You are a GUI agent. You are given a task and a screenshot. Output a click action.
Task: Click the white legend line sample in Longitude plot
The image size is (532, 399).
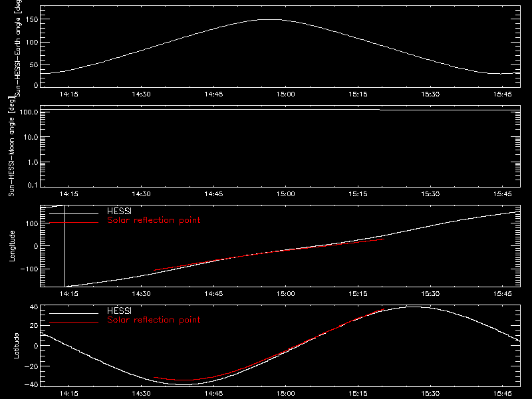click(74, 213)
